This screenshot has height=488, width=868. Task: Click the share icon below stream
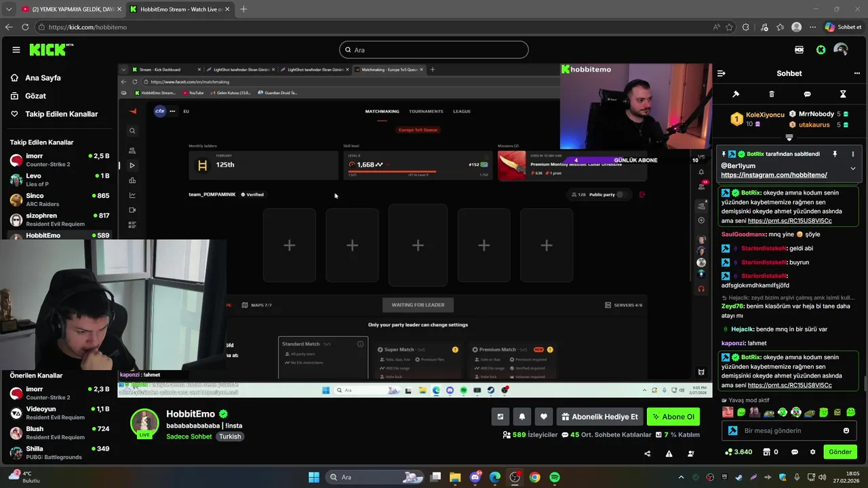tap(647, 453)
